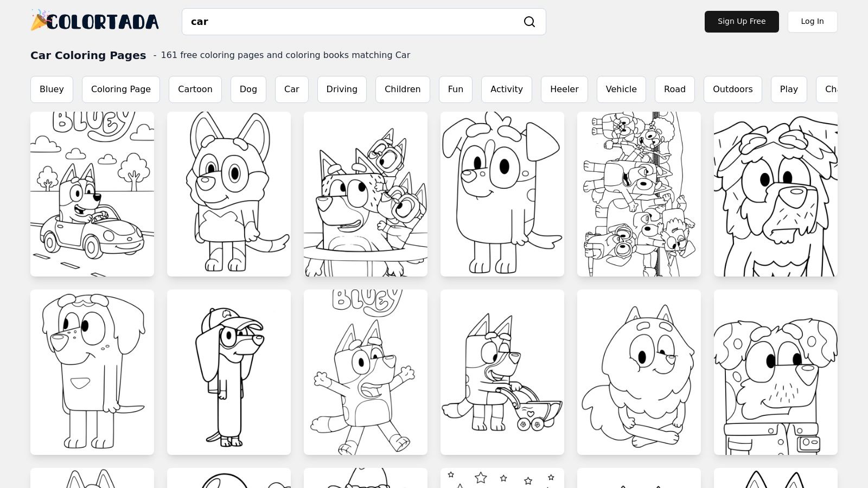Screen dimensions: 868x488
Task: Click the Log In button
Action: pos(812,22)
